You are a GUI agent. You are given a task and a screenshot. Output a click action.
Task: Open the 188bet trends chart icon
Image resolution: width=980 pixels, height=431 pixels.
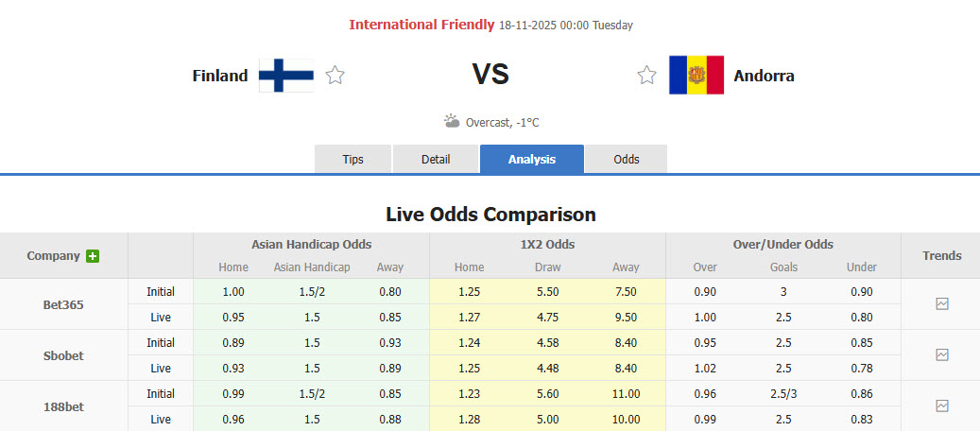[941, 405]
